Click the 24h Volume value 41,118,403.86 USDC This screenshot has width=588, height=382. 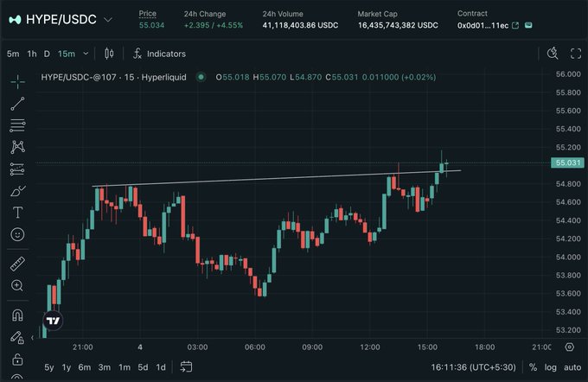(300, 25)
